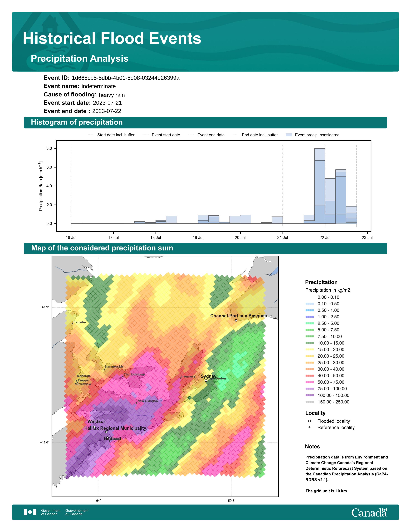This screenshot has width=411, height=532.
Task: Click the New Glasgow reference dot
Action: click(x=137, y=403)
